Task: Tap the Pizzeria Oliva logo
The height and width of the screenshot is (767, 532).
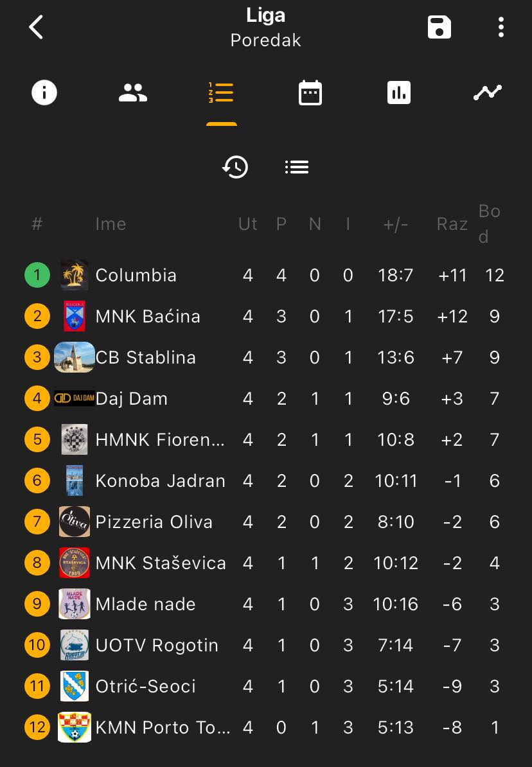Action: click(75, 522)
